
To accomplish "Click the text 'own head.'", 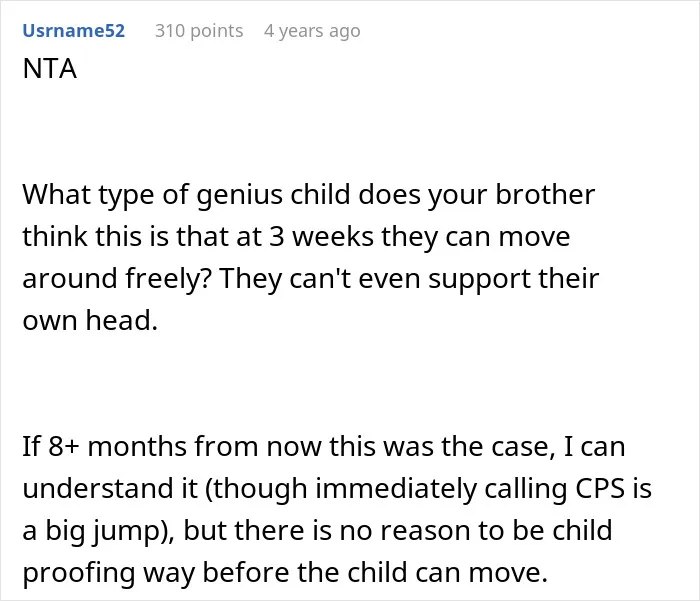I will point(90,320).
